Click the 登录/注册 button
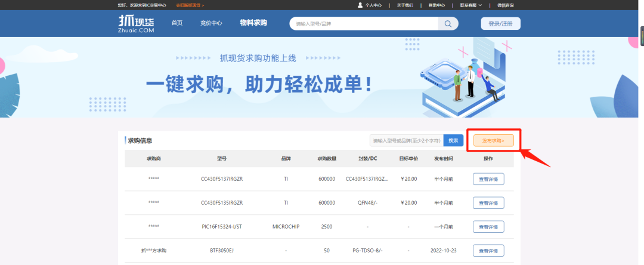 pyautogui.click(x=500, y=23)
